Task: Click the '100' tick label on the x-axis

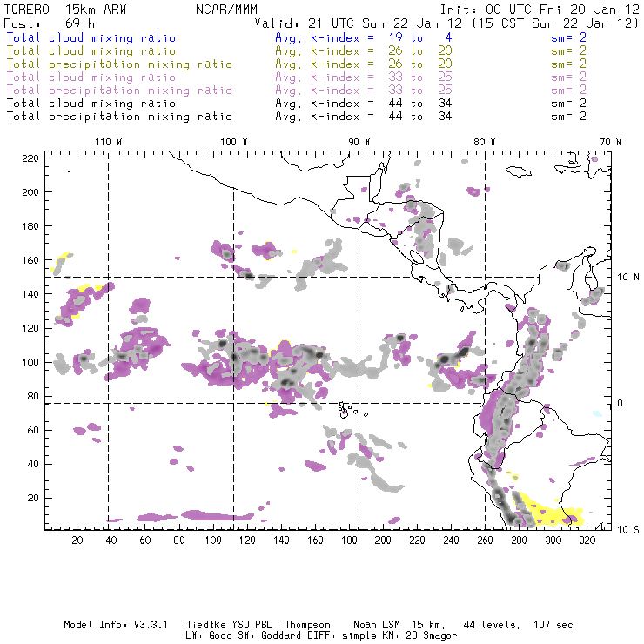Action: coord(213,540)
